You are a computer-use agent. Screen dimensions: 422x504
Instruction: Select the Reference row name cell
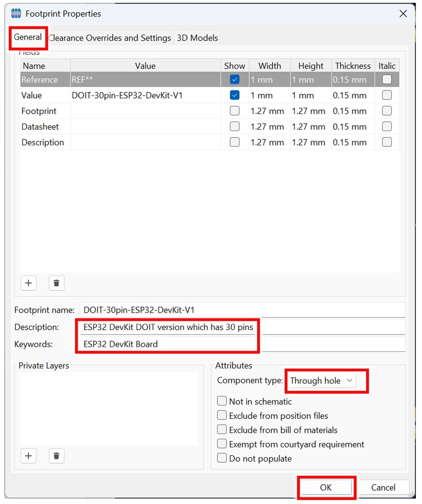45,80
